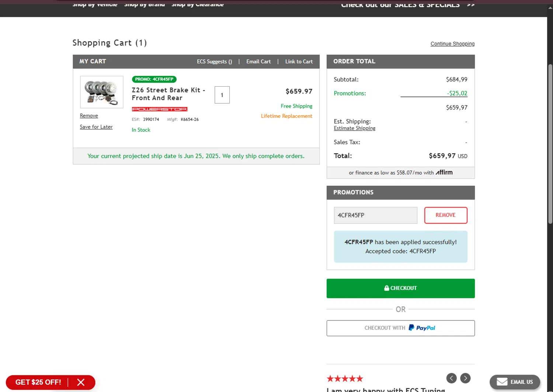Viewport: 553px width, 392px height.
Task: Select Email Cart option
Action: click(258, 62)
